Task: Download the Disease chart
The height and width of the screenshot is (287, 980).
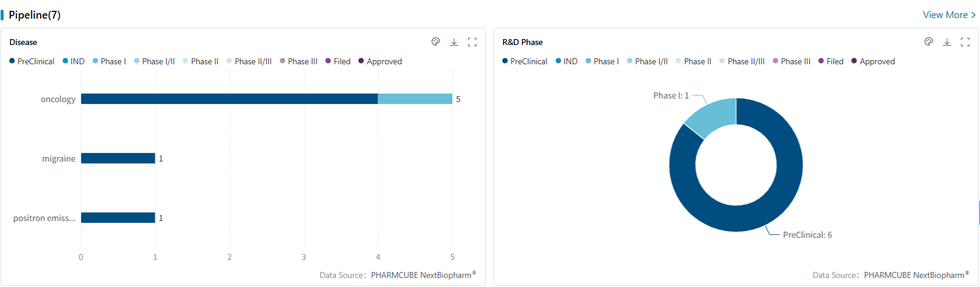Action: pyautogui.click(x=454, y=41)
